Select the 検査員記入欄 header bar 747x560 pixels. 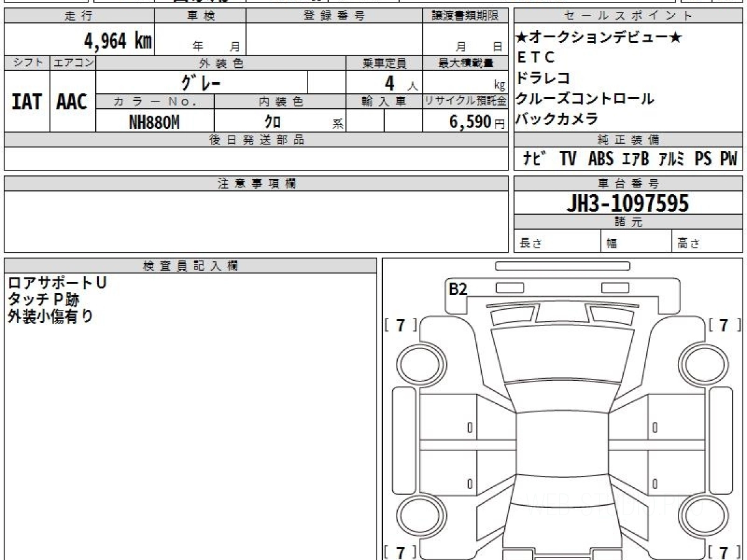[190, 266]
